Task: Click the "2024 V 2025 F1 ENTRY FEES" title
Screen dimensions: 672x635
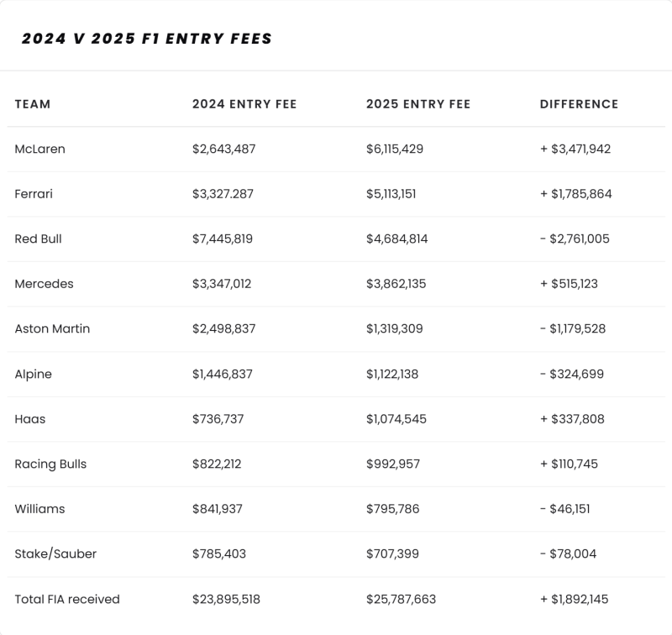Action: tap(147, 39)
